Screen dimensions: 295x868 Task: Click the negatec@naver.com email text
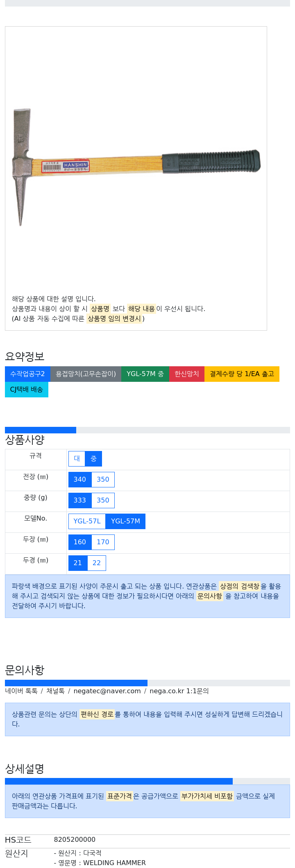107,691
